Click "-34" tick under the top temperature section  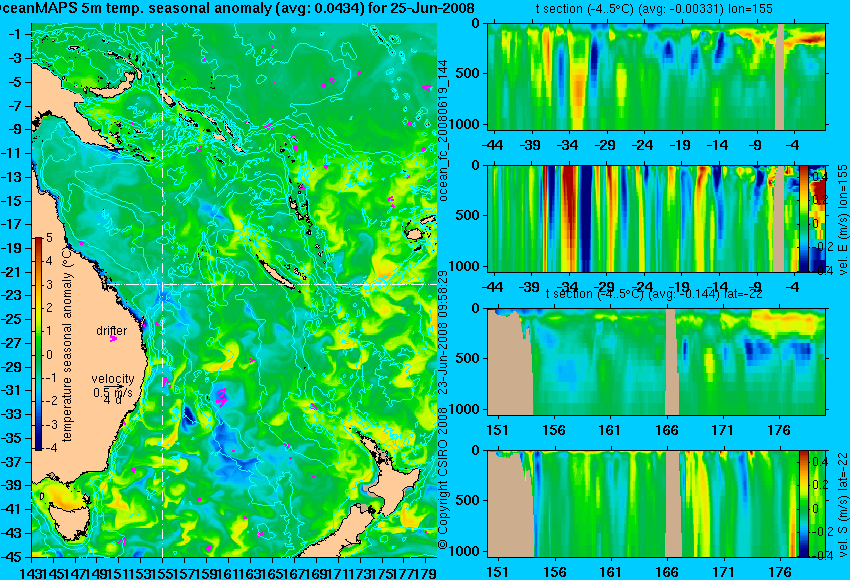coord(568,145)
